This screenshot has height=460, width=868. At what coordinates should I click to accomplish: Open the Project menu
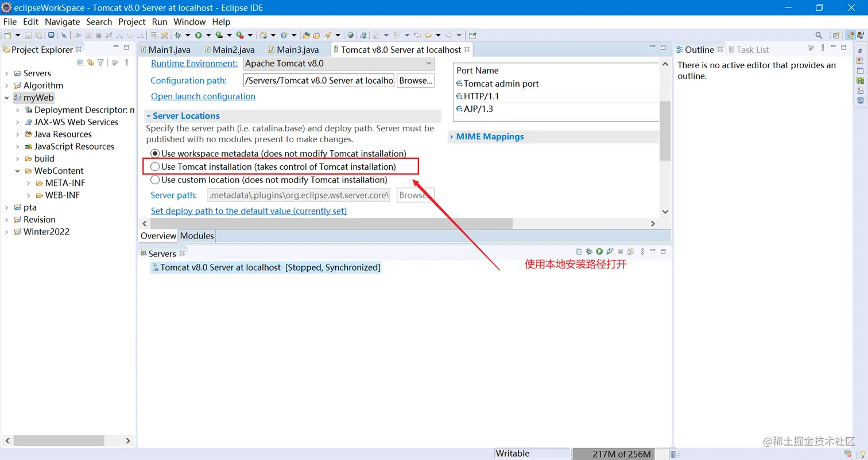click(132, 22)
